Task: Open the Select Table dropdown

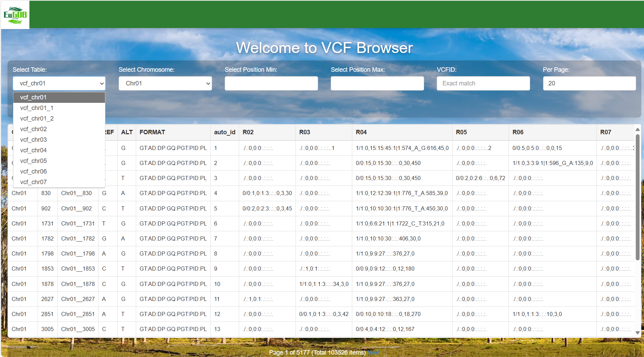Action: (x=59, y=83)
